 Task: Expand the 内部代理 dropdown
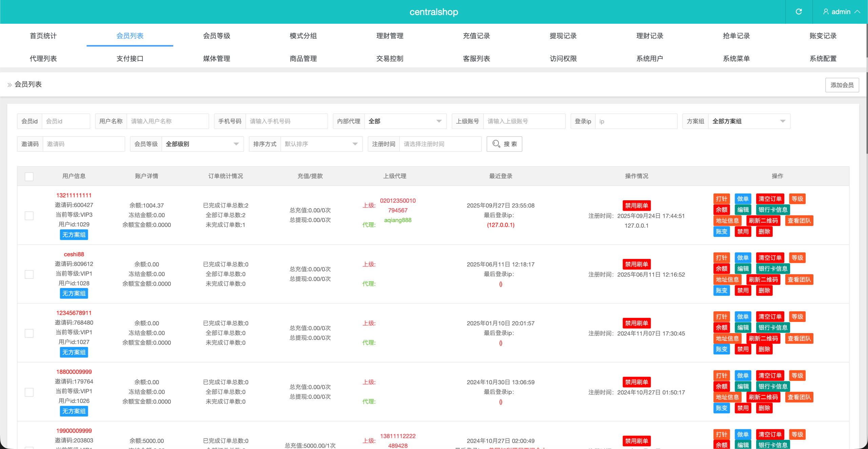(405, 121)
